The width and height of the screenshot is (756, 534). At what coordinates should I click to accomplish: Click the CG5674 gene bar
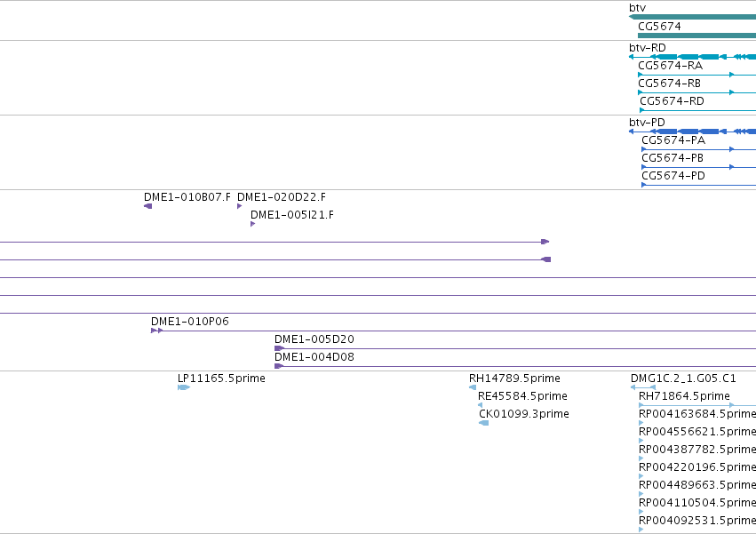(x=696, y=36)
